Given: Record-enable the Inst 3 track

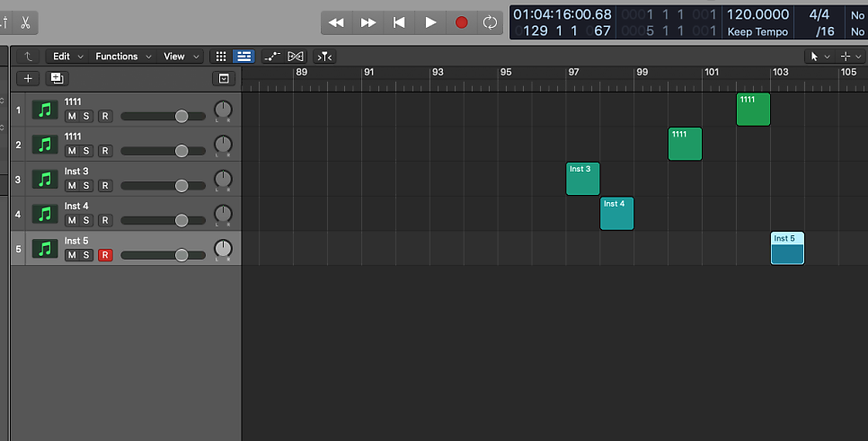Looking at the screenshot, I should point(105,186).
